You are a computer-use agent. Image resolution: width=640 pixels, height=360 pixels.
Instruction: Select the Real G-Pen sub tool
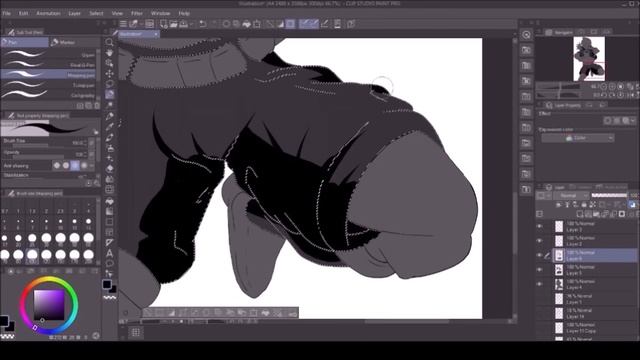pyautogui.click(x=48, y=64)
